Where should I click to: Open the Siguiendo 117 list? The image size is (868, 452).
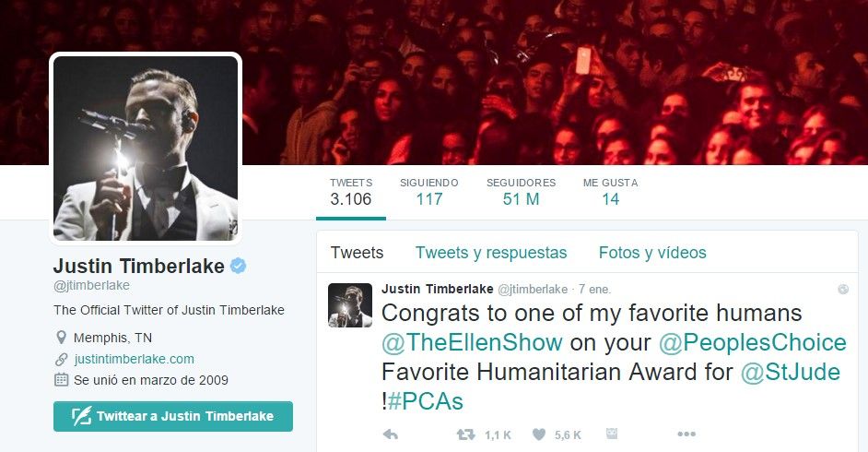pyautogui.click(x=429, y=192)
